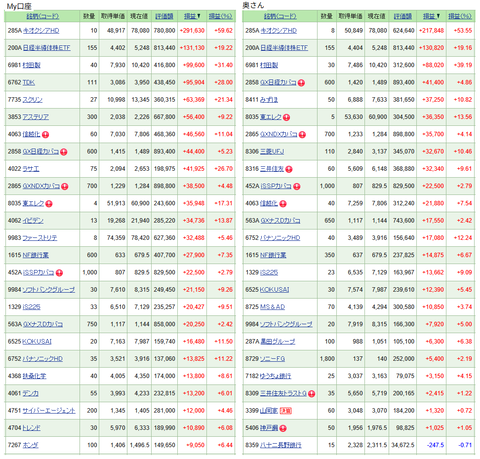Open サイバーエージェント stock link

pos(49,411)
